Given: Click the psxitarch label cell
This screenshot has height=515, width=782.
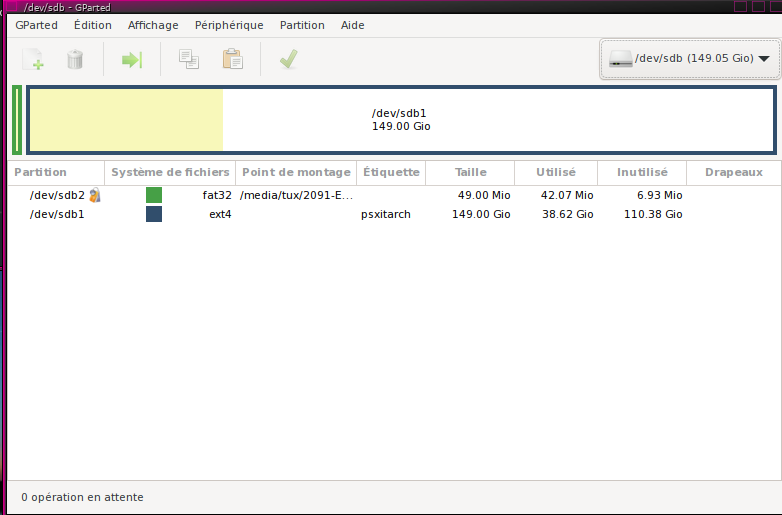Looking at the screenshot, I should pyautogui.click(x=386, y=214).
